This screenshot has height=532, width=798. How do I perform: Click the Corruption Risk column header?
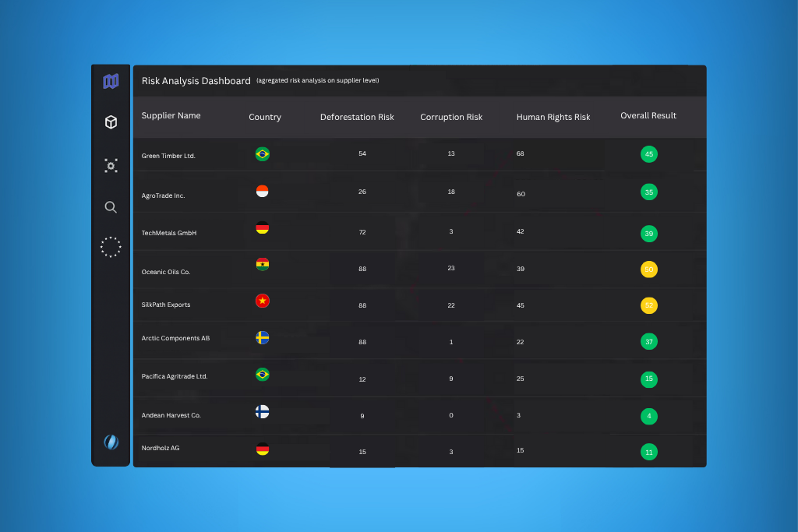(x=451, y=118)
